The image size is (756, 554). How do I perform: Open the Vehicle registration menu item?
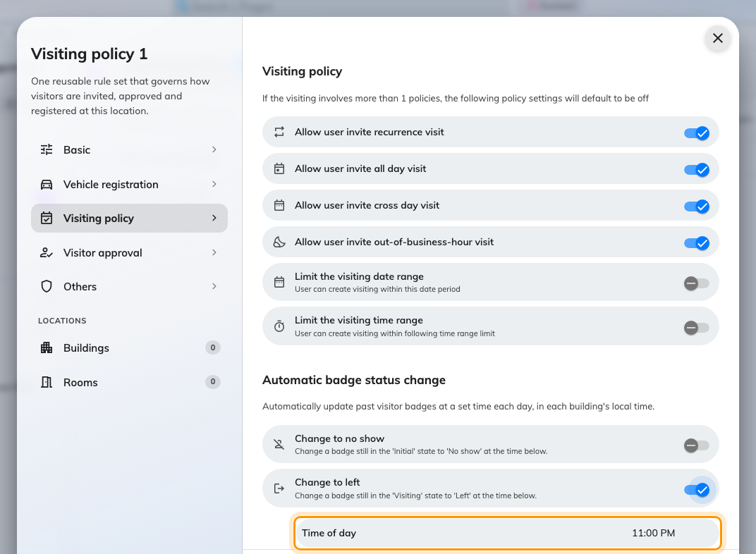[x=129, y=185]
